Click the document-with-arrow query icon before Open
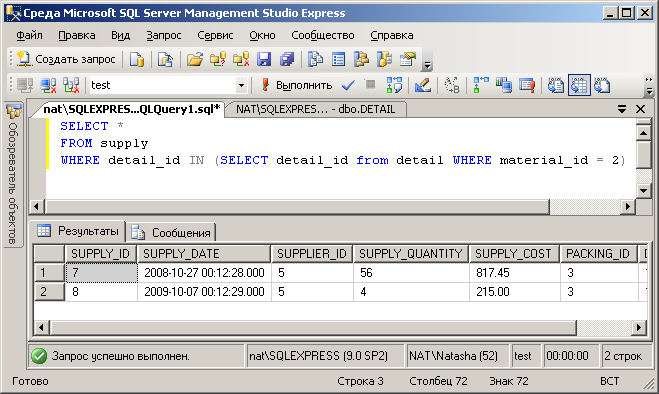Viewport: 659px width, 394px height. pyautogui.click(x=165, y=59)
